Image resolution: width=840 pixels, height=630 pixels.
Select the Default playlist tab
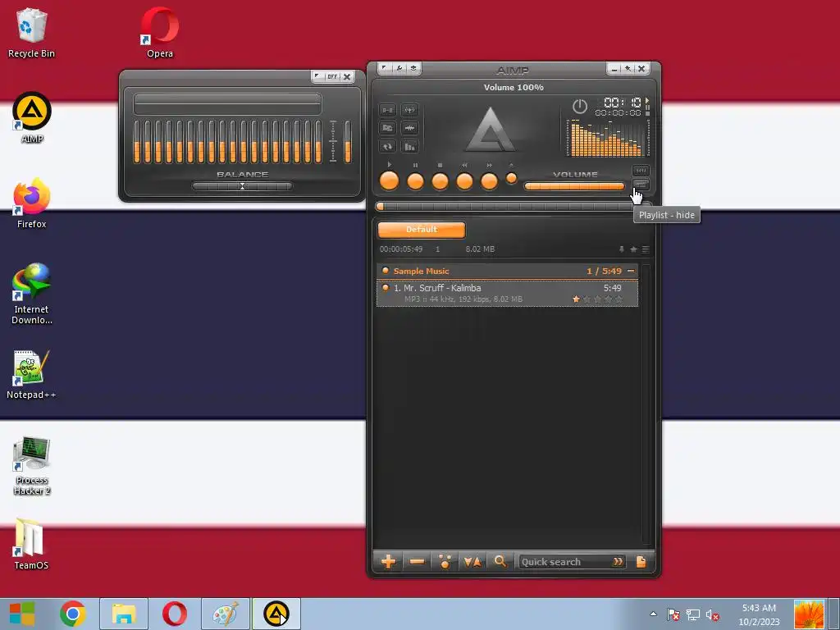coord(422,230)
